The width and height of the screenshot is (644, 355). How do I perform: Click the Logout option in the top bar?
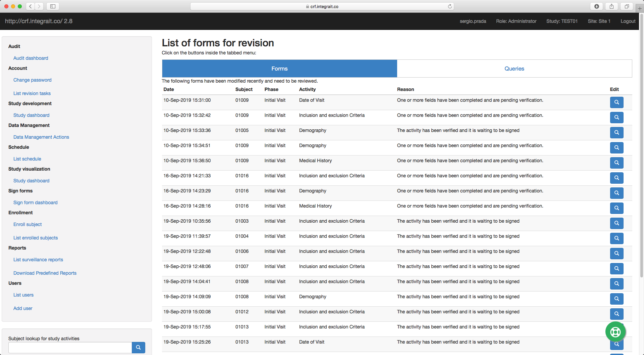628,21
